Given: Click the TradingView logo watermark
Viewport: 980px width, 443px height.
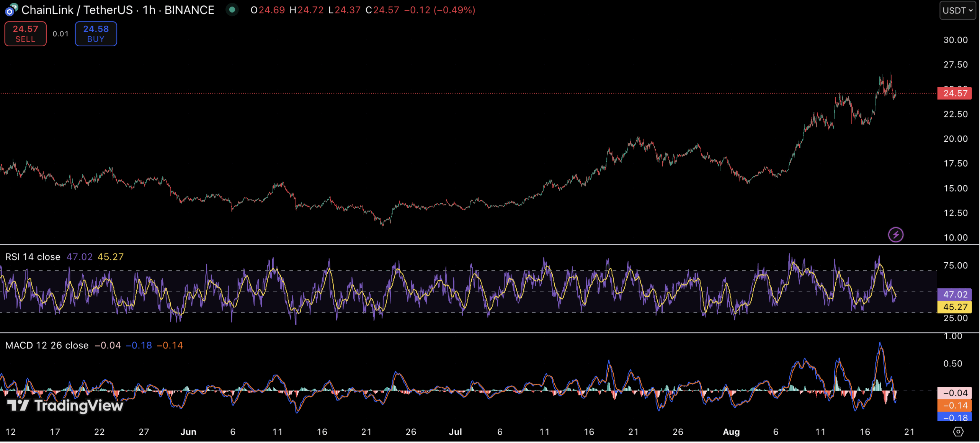Looking at the screenshot, I should tap(66, 405).
